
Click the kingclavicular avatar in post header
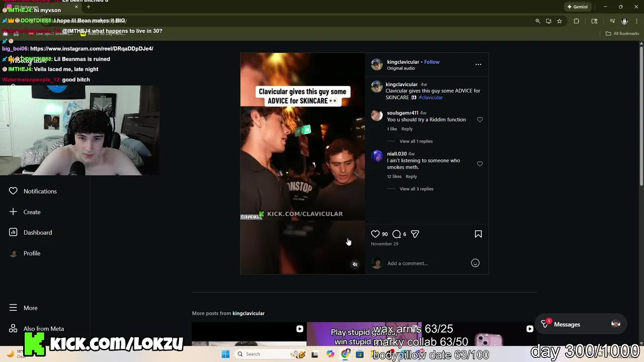(377, 64)
